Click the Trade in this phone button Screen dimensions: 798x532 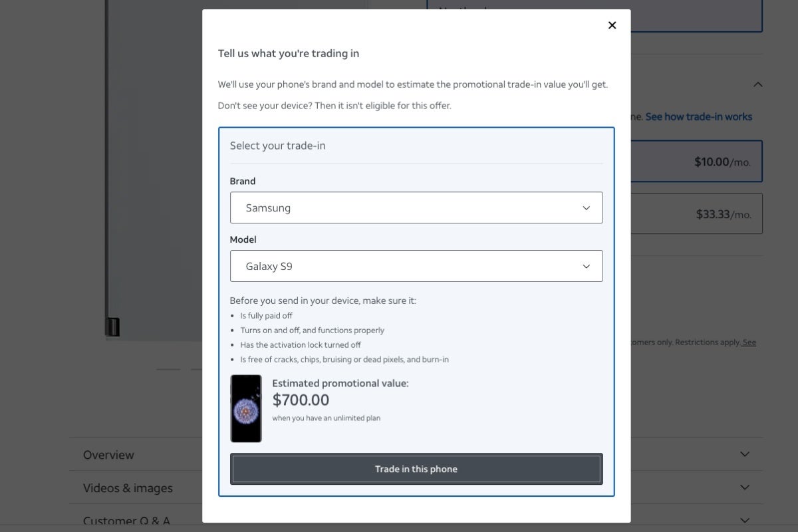[x=416, y=469]
